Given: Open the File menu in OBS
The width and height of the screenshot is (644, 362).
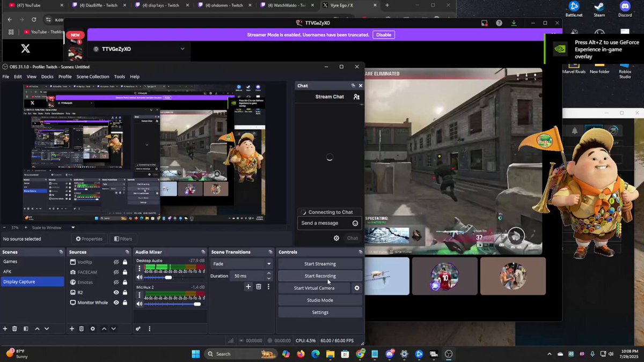Looking at the screenshot, I should point(5,77).
